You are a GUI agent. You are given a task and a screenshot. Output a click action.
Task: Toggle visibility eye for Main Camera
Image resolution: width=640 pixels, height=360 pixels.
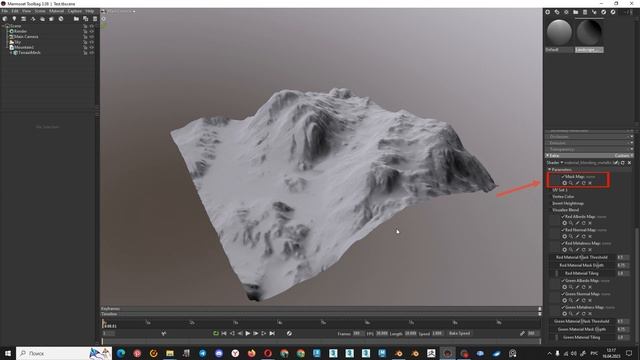click(x=91, y=37)
